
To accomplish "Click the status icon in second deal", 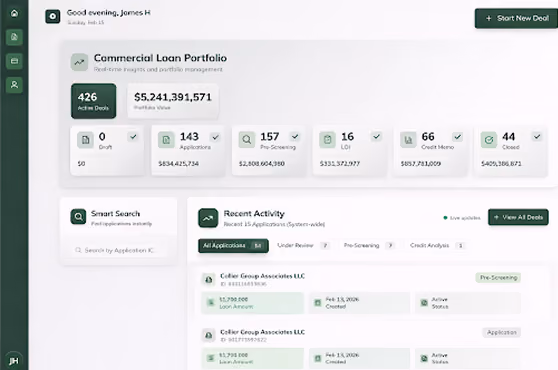I will 424,358.
